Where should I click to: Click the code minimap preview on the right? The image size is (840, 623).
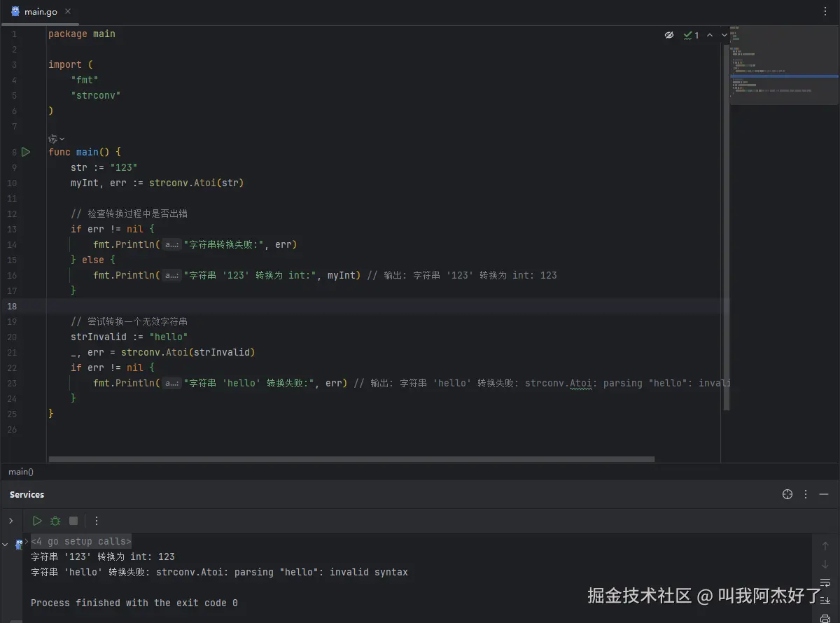[x=784, y=65]
